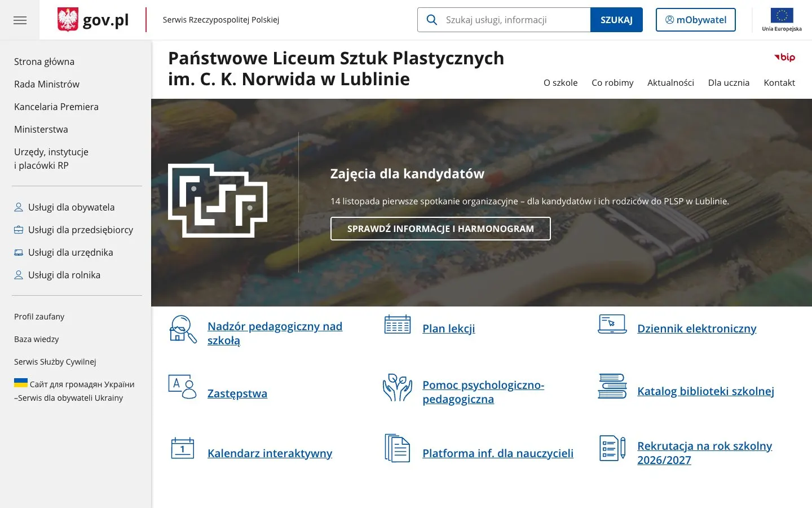Image resolution: width=812 pixels, height=508 pixels.
Task: Click the school logo emblem in banner
Action: (x=218, y=200)
